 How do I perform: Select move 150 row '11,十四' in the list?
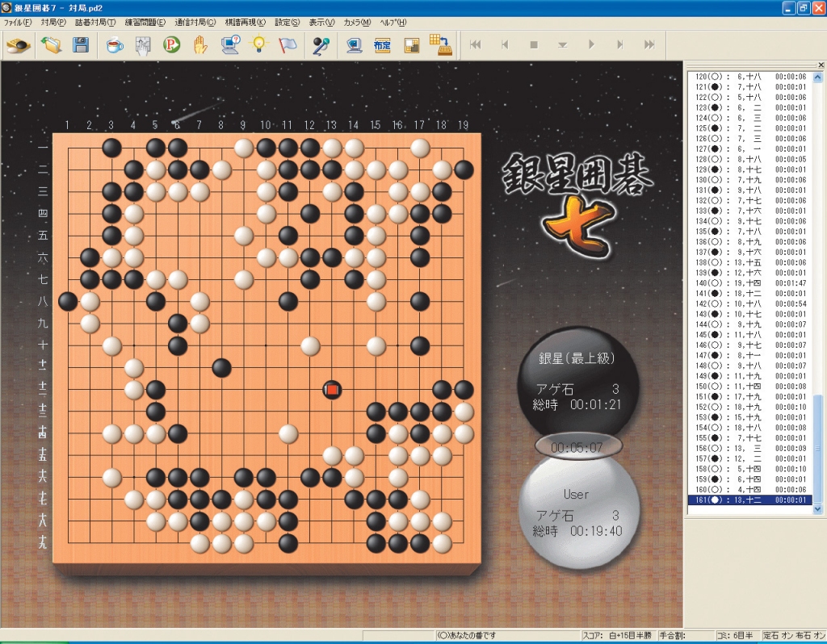click(750, 387)
